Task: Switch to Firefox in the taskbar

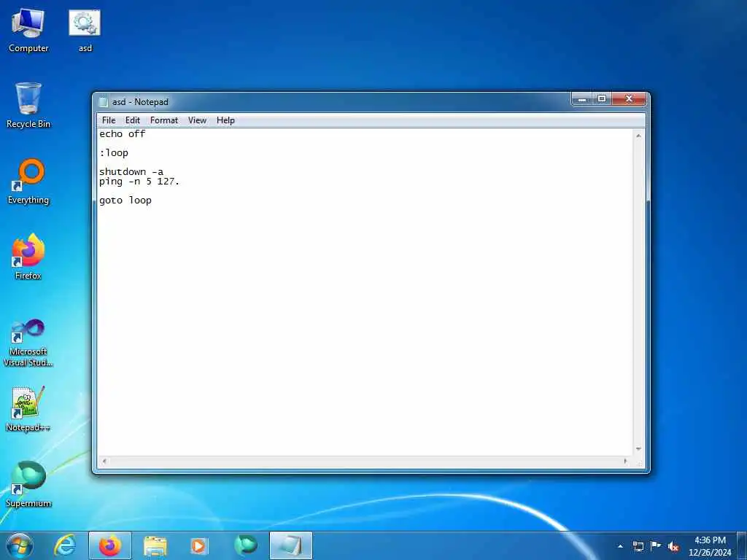Action: click(110, 545)
